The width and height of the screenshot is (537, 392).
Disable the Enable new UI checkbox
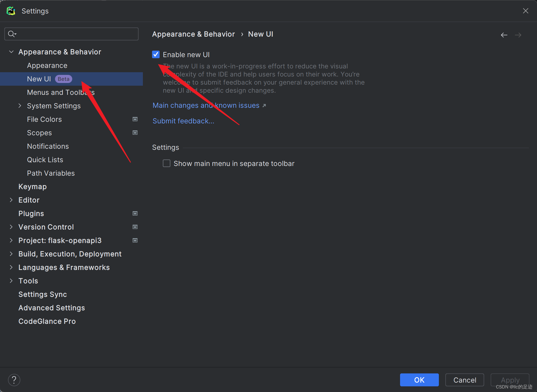[156, 54]
